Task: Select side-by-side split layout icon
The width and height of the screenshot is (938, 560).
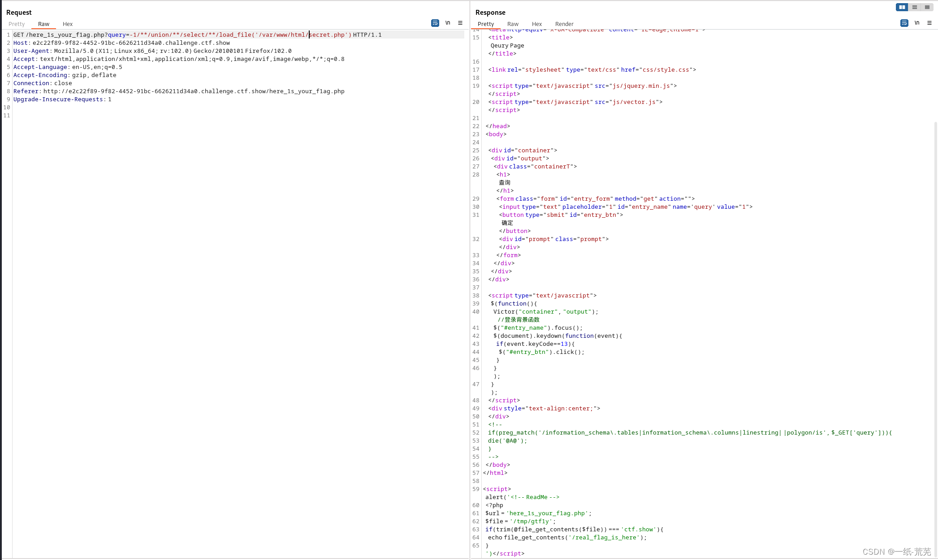Action: tap(902, 7)
